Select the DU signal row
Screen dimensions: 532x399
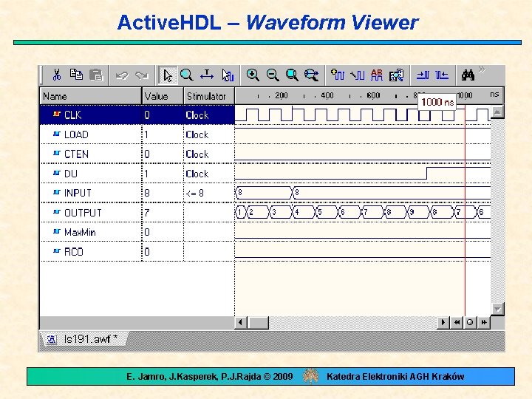[137, 174]
